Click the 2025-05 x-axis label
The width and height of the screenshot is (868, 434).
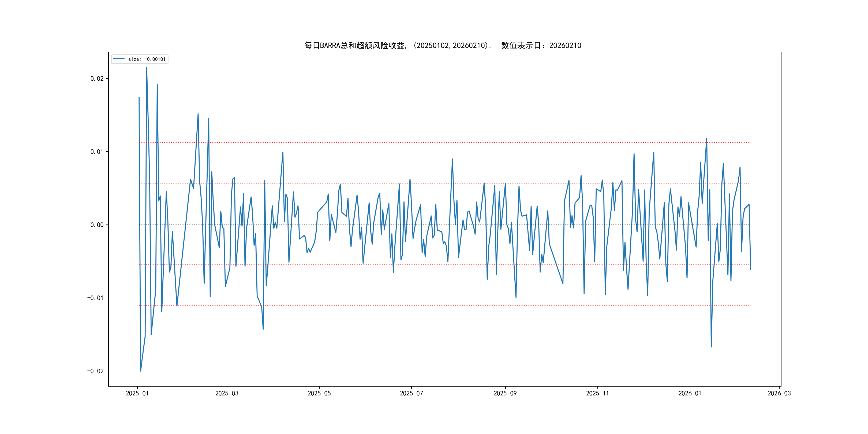[319, 393]
